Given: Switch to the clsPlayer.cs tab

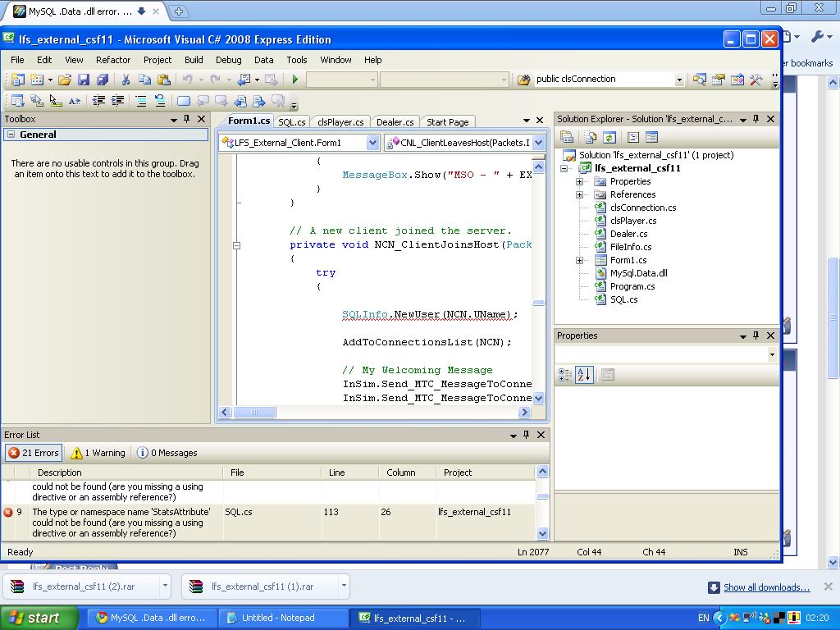Looking at the screenshot, I should pos(340,122).
